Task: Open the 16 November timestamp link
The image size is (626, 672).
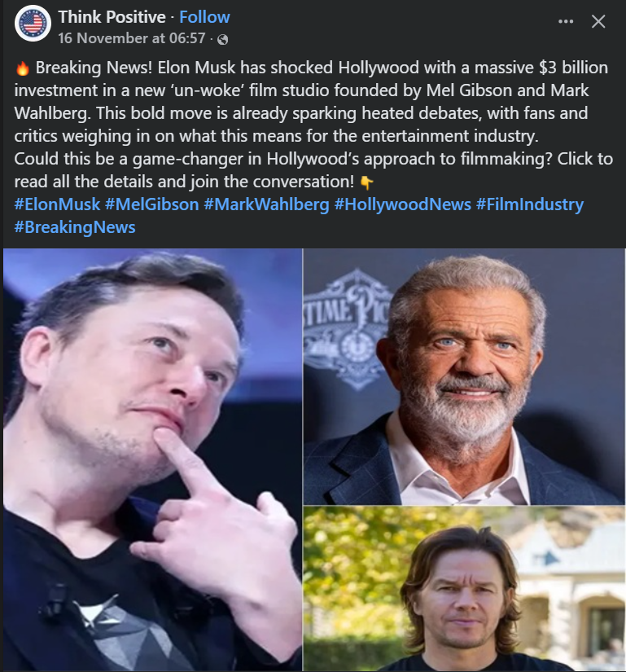Action: [x=132, y=38]
